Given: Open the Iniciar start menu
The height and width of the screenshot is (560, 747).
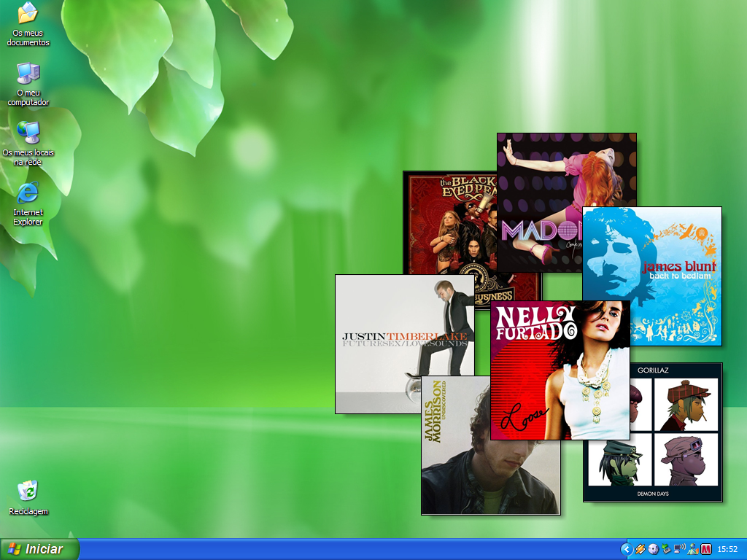Looking at the screenshot, I should pos(39,549).
